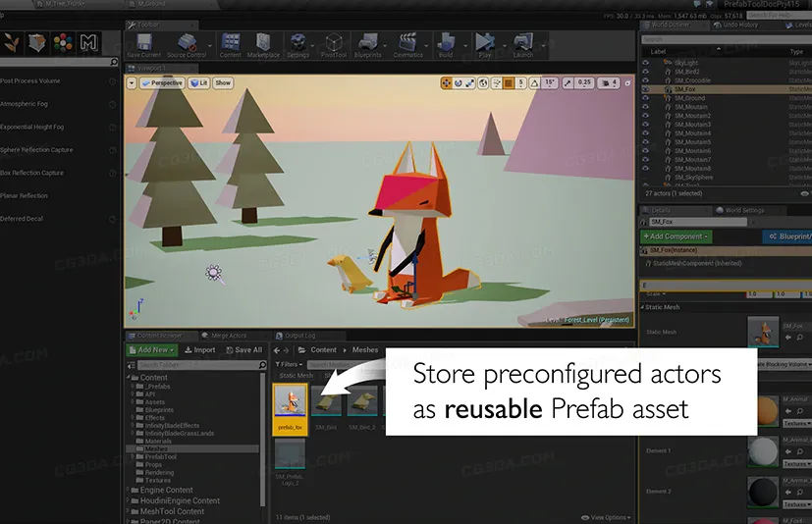Click the green Add Component button
The width and height of the screenshot is (812, 524).
click(676, 236)
